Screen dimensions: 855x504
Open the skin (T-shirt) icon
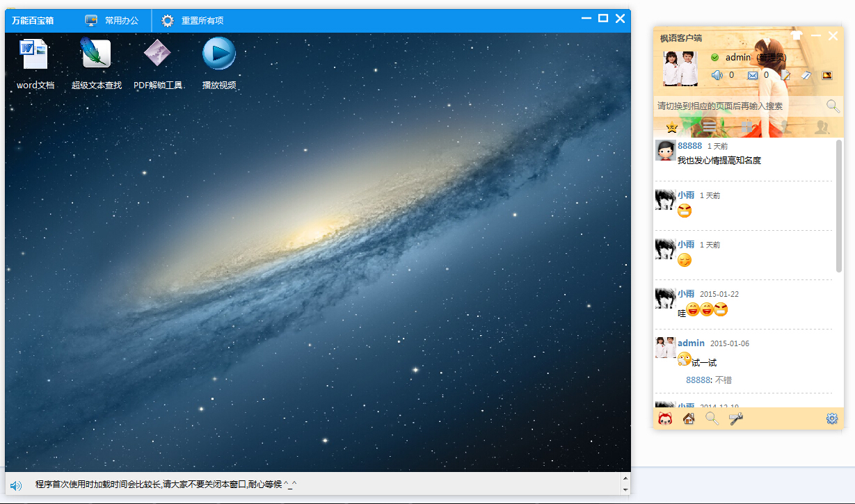click(797, 36)
